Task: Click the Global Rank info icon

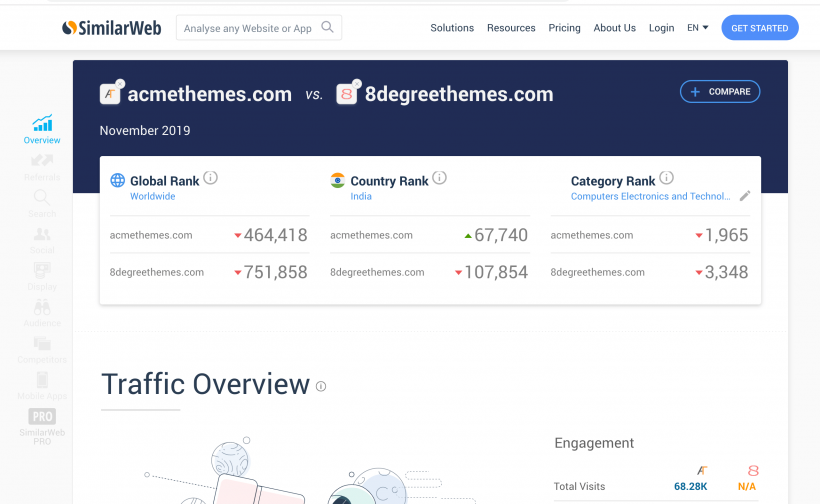Action: click(x=210, y=178)
